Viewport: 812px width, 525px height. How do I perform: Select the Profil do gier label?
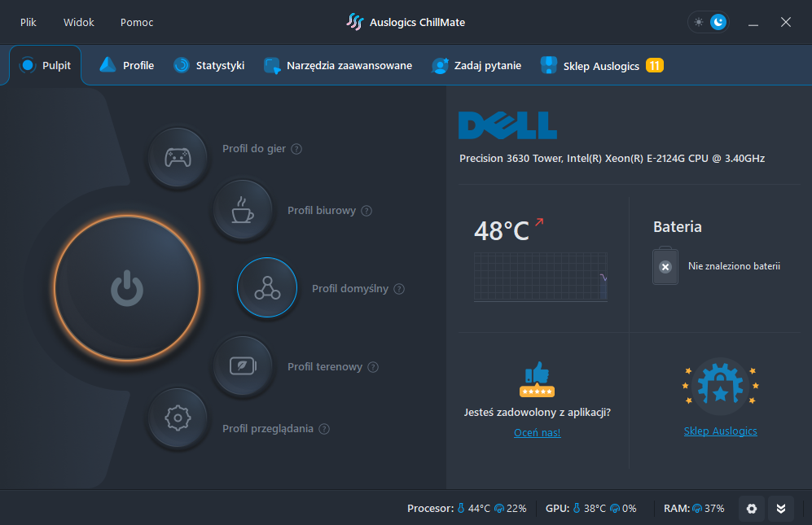coord(254,149)
